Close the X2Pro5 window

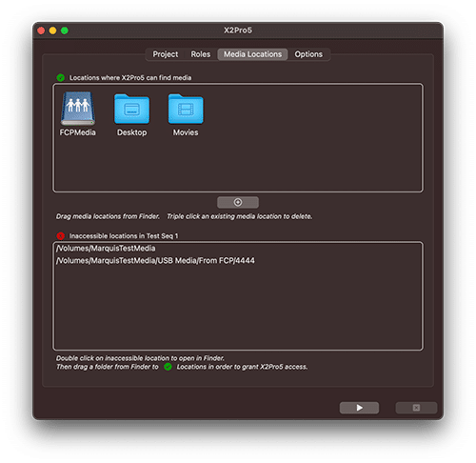(x=41, y=30)
